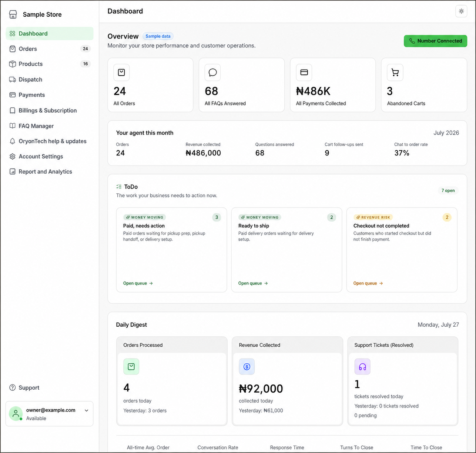Navigate to Dispatch
The width and height of the screenshot is (476, 453).
[x=50, y=80]
